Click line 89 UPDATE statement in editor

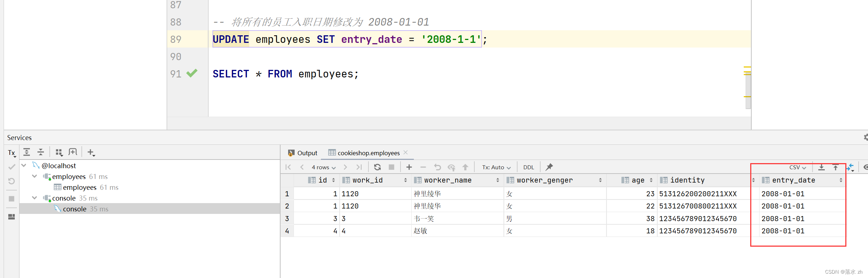(350, 39)
